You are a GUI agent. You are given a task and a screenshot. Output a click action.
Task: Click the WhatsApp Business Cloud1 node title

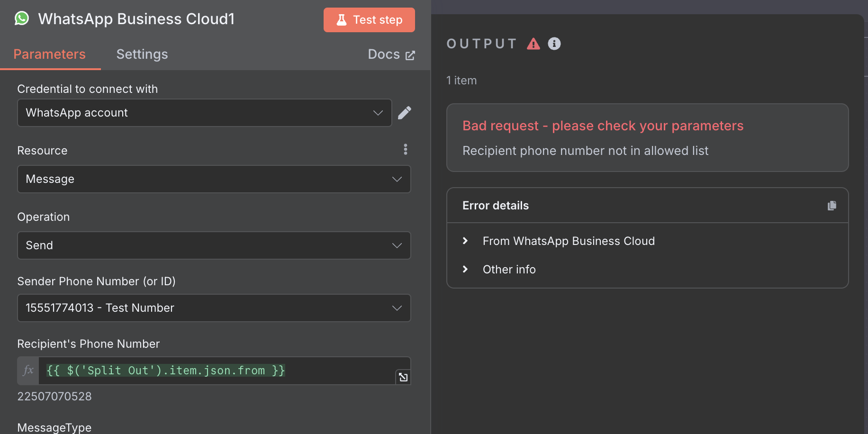(x=136, y=19)
